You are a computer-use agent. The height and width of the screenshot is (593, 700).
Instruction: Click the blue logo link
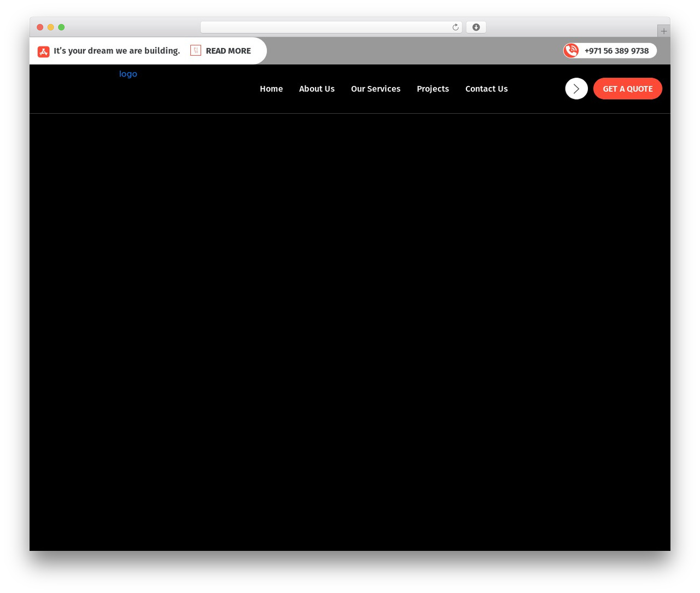[128, 74]
